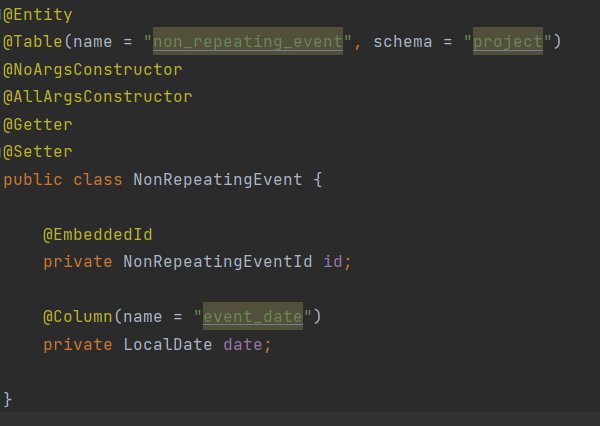Click the @Column annotation
600x426 pixels.
pyautogui.click(x=77, y=317)
